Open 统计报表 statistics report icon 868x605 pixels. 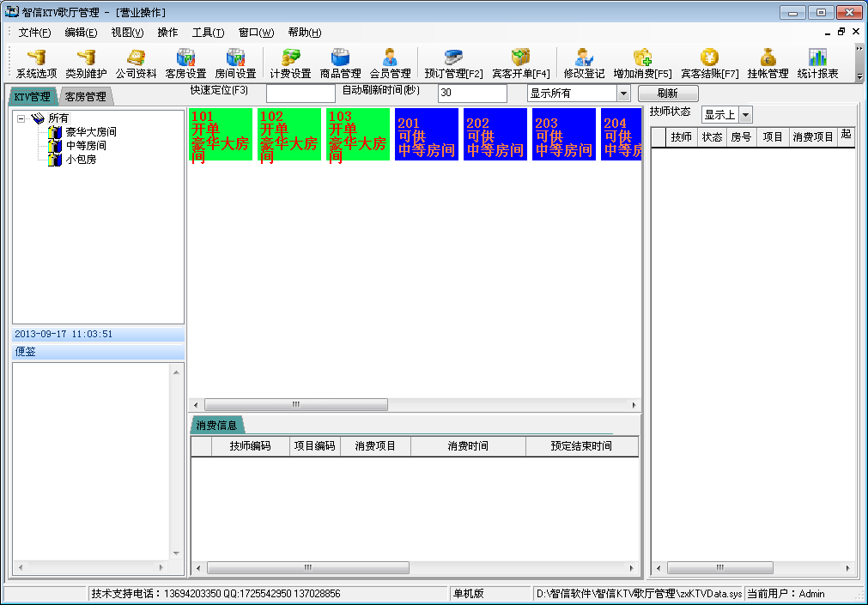[x=817, y=64]
